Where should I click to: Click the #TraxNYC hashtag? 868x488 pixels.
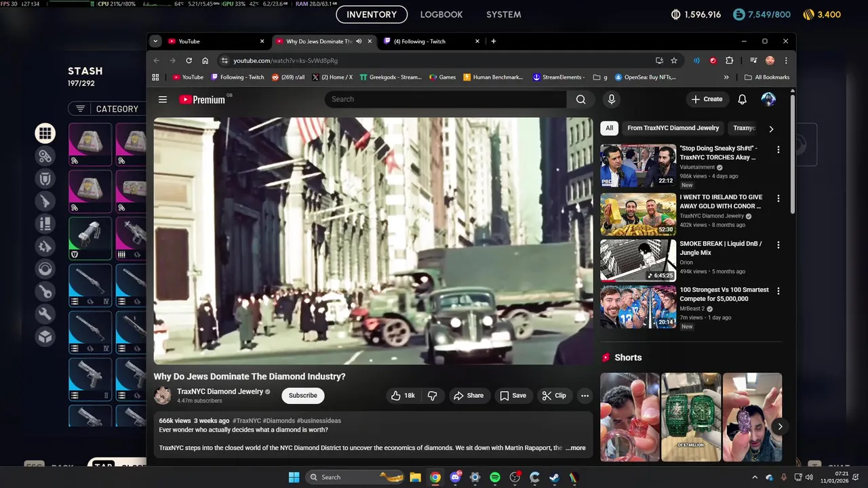247,421
